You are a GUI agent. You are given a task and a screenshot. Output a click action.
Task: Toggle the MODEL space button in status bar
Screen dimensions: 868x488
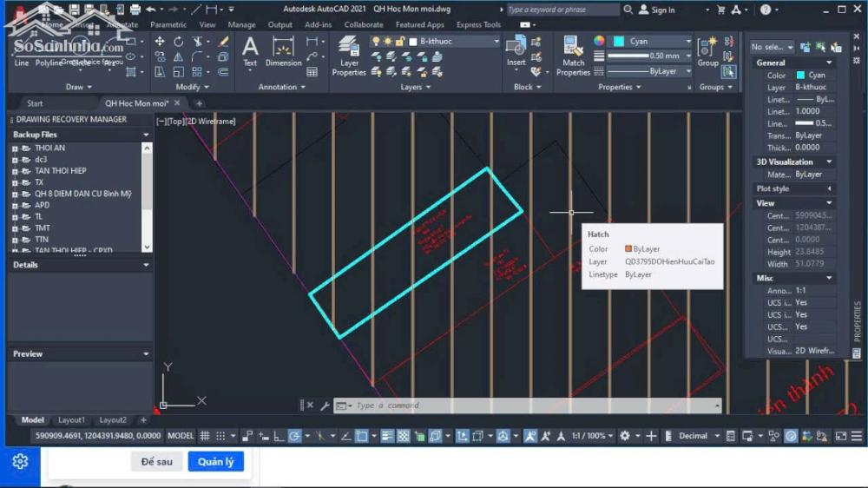coord(181,436)
